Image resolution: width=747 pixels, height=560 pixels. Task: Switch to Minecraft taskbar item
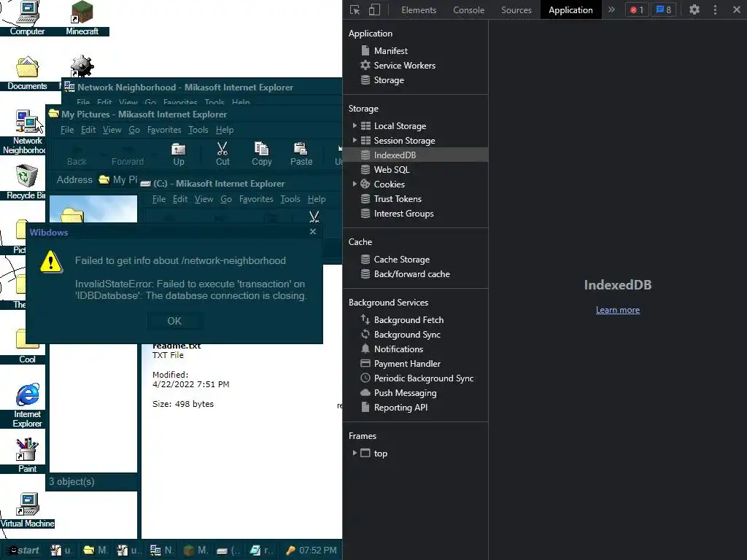[x=196, y=550]
